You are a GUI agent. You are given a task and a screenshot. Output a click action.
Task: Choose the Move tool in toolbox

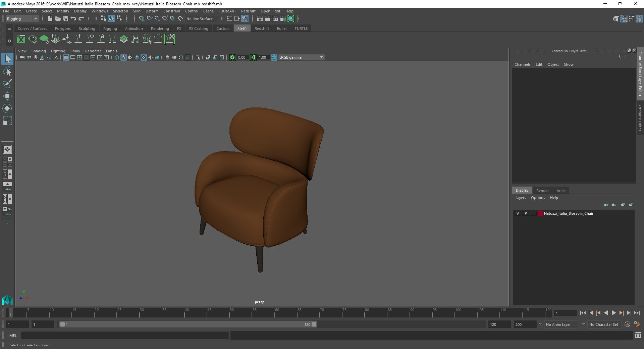click(x=7, y=96)
